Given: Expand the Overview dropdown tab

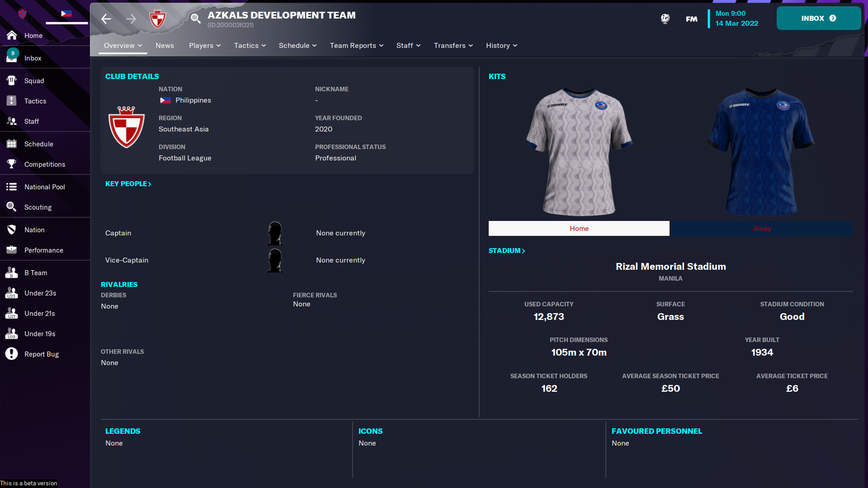Looking at the screenshot, I should [x=123, y=46].
